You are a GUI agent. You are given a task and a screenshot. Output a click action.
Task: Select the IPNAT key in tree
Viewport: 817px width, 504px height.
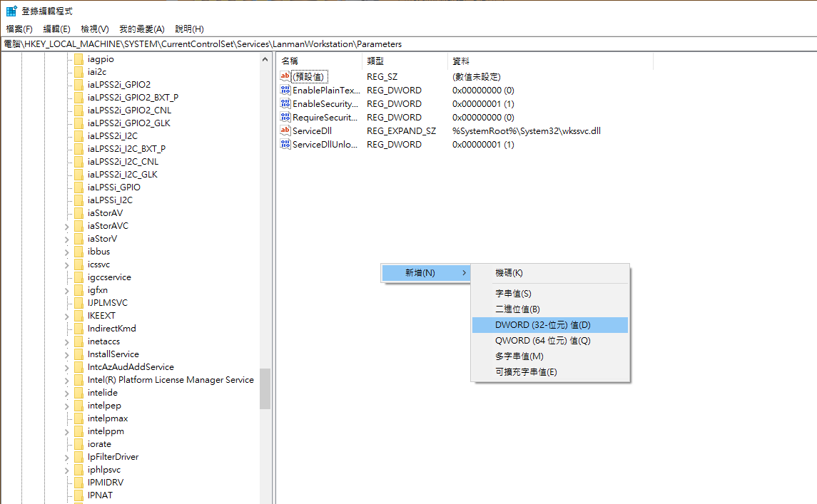(100, 495)
